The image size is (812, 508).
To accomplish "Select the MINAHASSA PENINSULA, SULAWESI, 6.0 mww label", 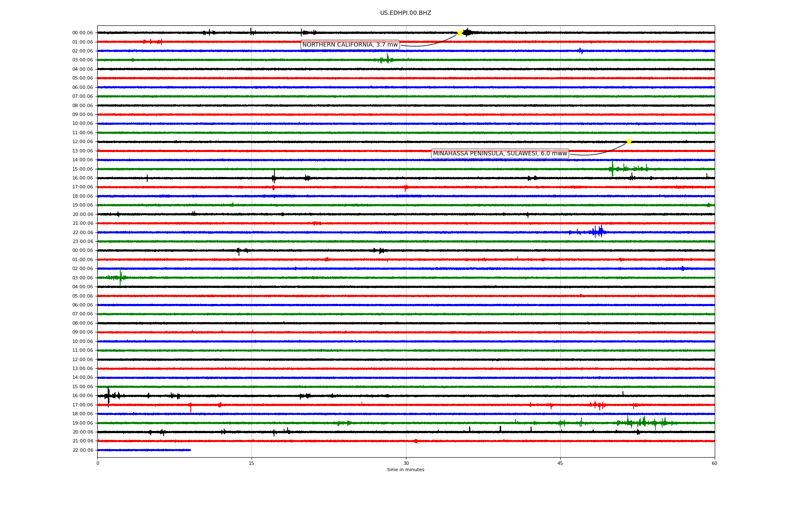I will click(x=500, y=154).
